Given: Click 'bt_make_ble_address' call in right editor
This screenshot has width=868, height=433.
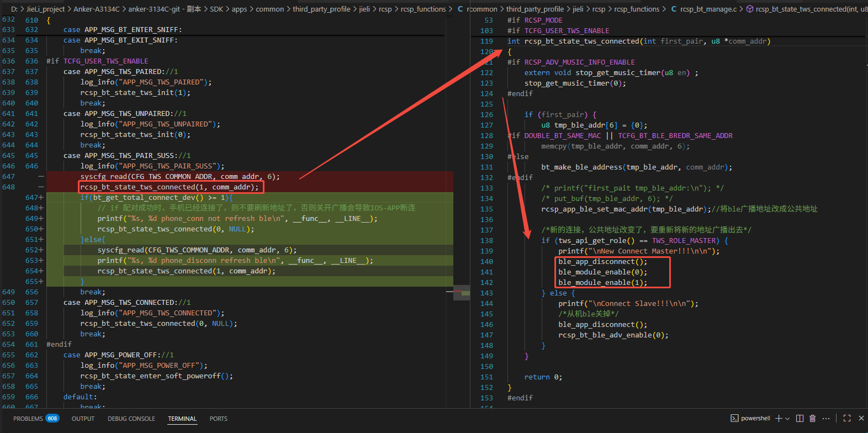Looking at the screenshot, I should [x=637, y=167].
